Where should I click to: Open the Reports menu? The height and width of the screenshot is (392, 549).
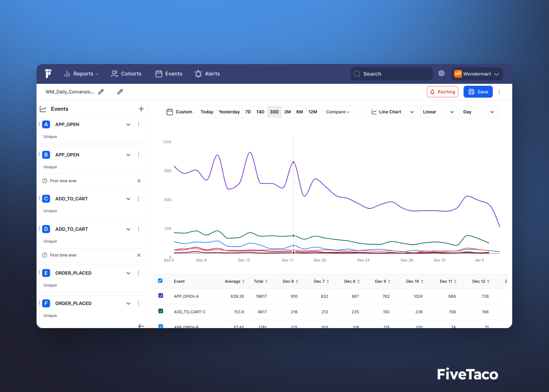click(81, 74)
